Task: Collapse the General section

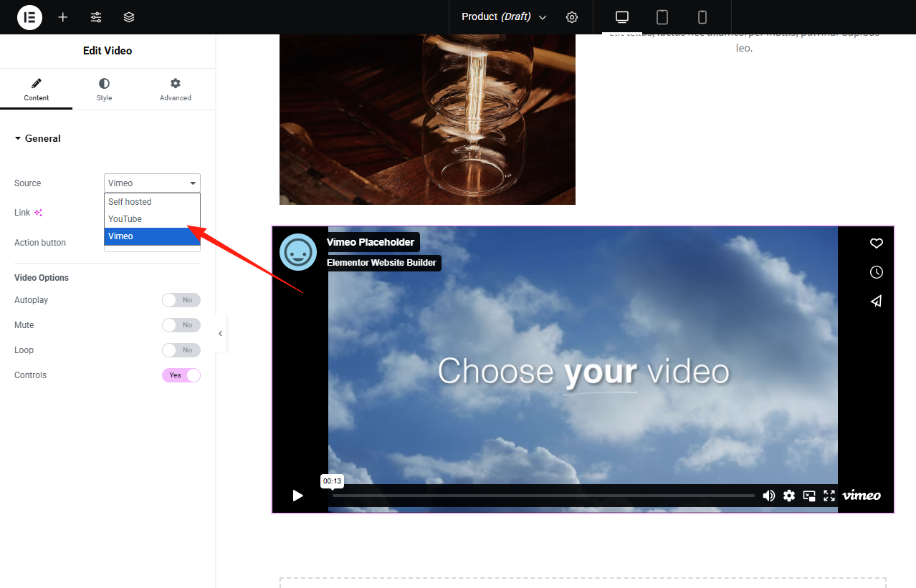Action: point(38,139)
